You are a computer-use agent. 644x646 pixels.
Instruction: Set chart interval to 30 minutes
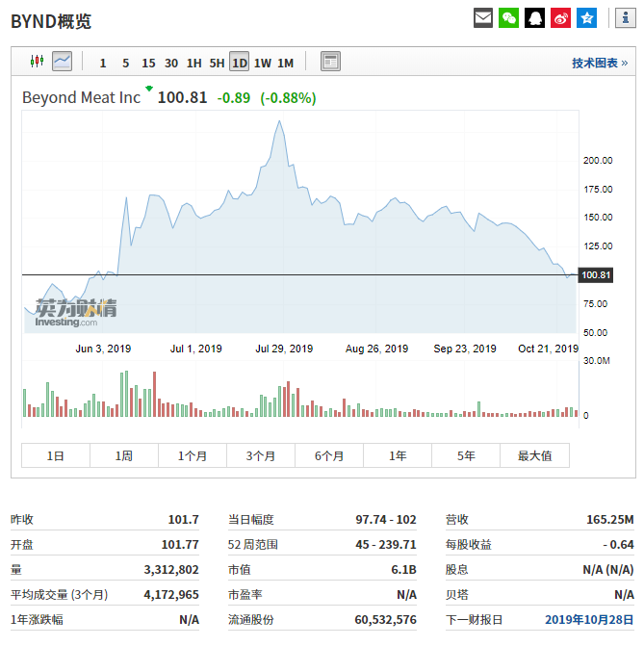[x=171, y=63]
